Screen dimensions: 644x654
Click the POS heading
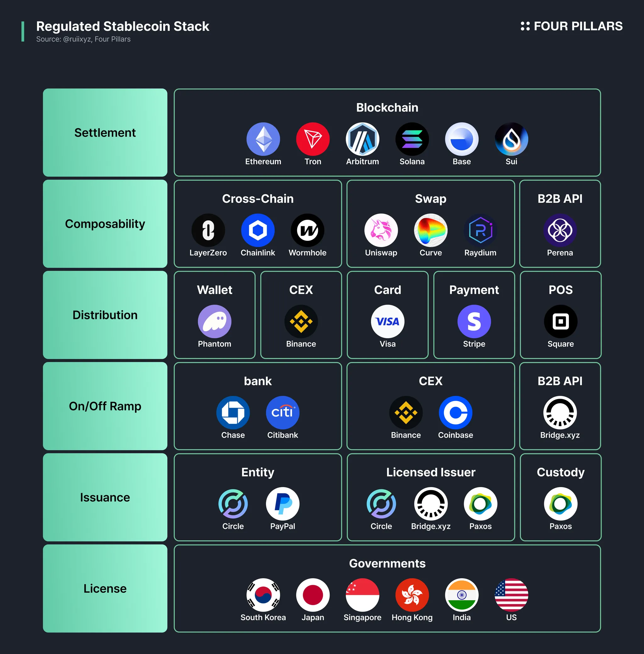pyautogui.click(x=561, y=290)
